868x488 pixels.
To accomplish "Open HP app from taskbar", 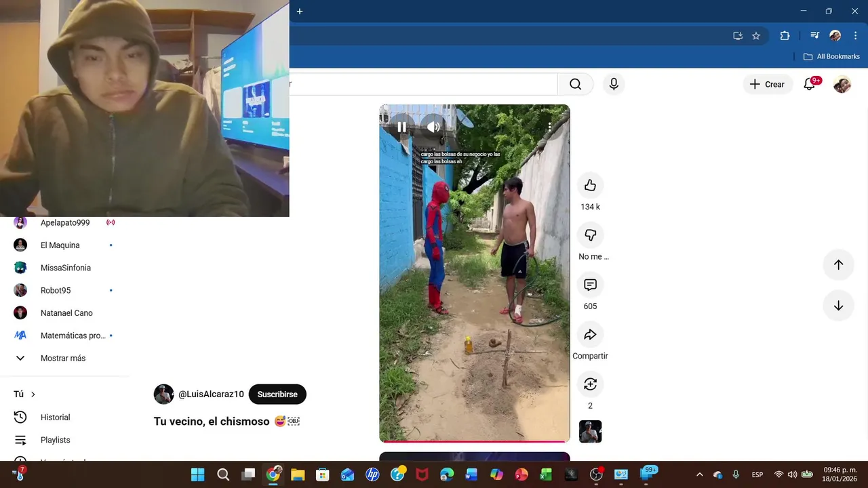I will 372,474.
